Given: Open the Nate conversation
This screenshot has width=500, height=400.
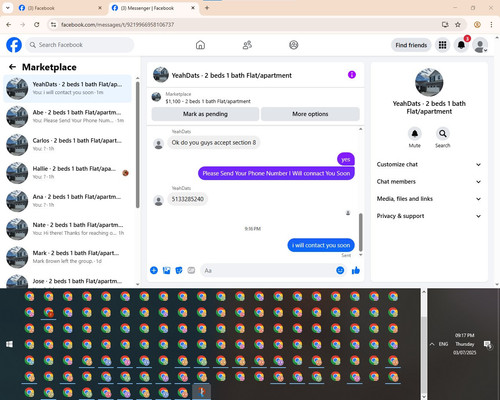Looking at the screenshot, I should (67, 229).
